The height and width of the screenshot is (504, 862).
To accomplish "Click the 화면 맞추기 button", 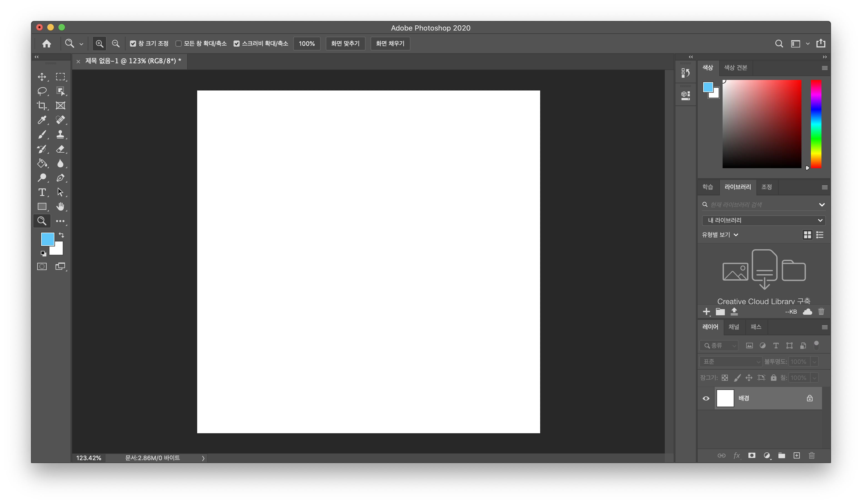I will (345, 43).
